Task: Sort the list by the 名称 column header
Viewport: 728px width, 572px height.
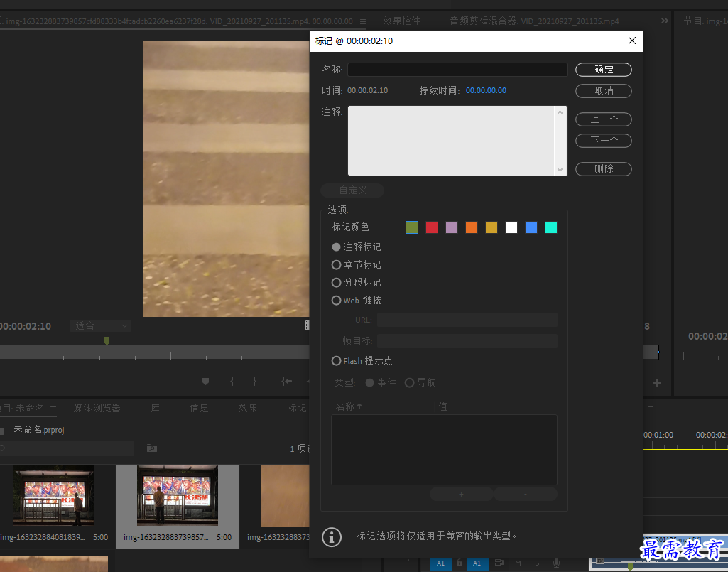Action: [348, 406]
